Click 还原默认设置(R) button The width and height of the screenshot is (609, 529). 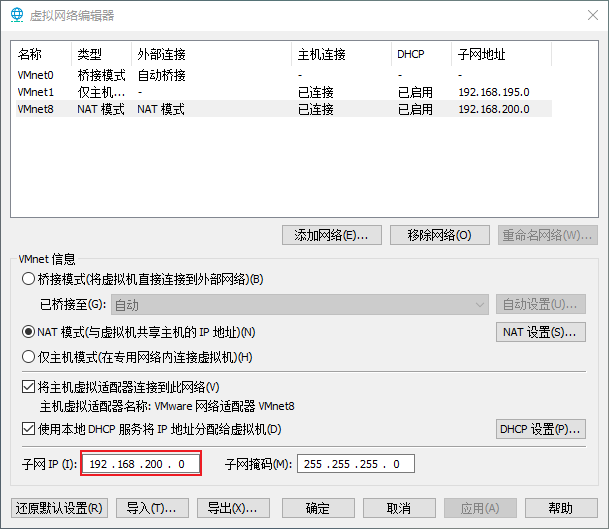(x=59, y=508)
